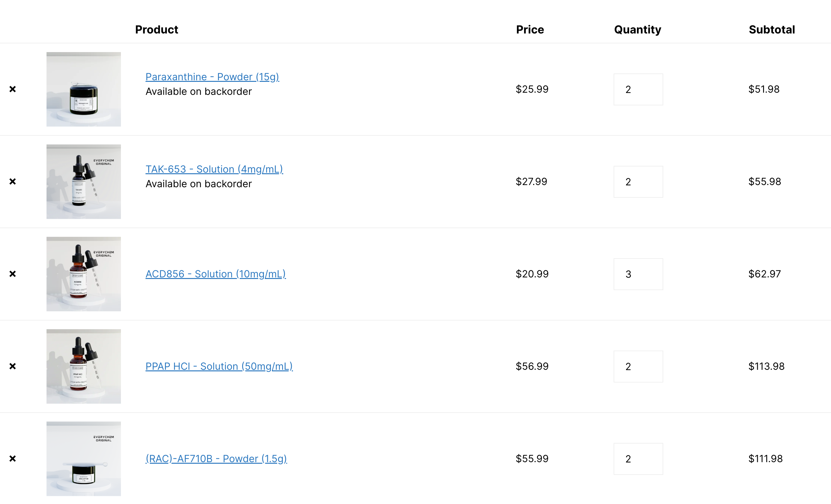Click the (RAC)-AF710B jar product image
Viewport: 831px width, 504px height.
[x=84, y=459]
